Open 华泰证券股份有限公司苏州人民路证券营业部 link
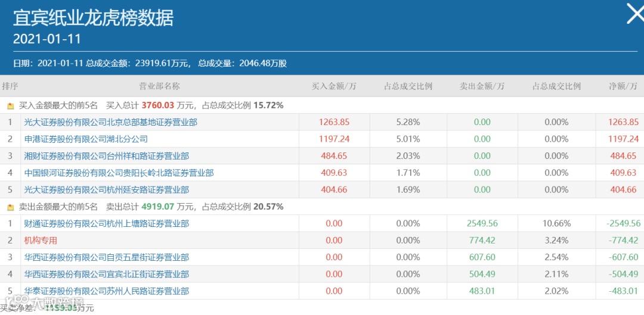644x315 pixels. click(x=107, y=291)
